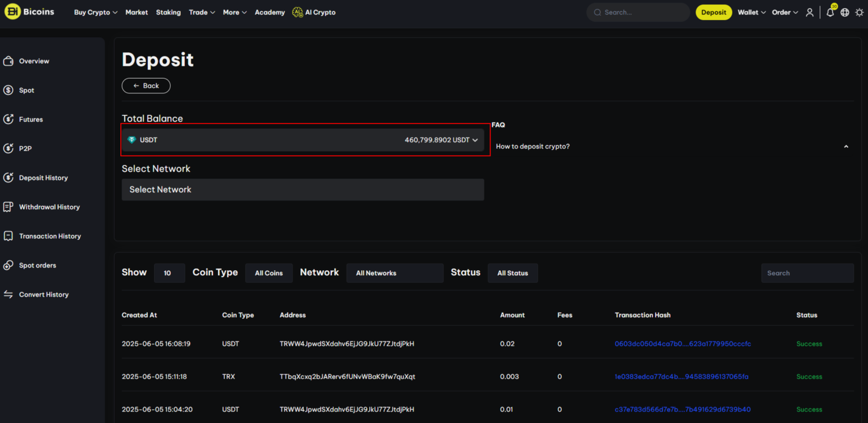Toggle the light/dark theme sun icon
The width and height of the screenshot is (868, 423).
click(x=860, y=12)
